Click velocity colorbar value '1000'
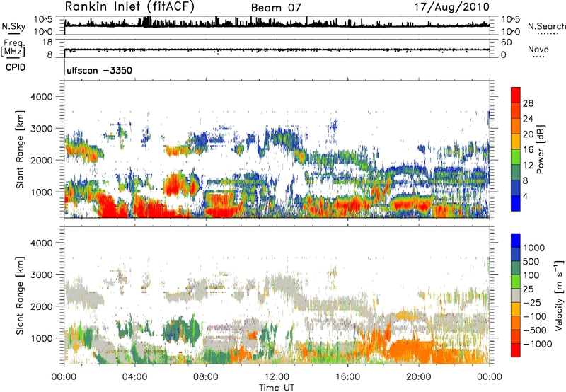 533,248
